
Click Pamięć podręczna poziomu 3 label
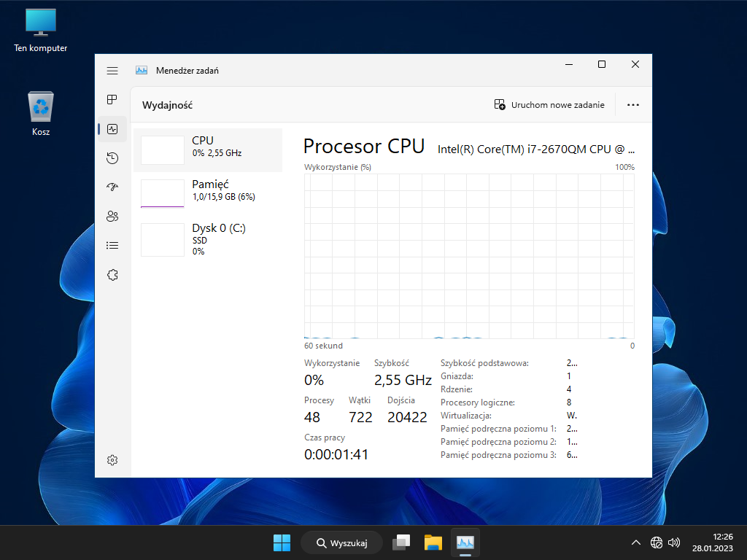[x=498, y=455]
